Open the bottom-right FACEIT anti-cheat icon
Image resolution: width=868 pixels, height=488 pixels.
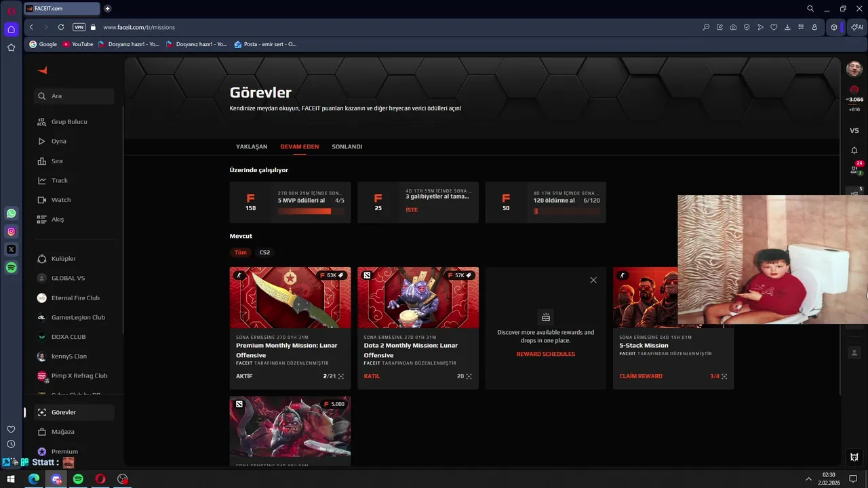[854, 457]
